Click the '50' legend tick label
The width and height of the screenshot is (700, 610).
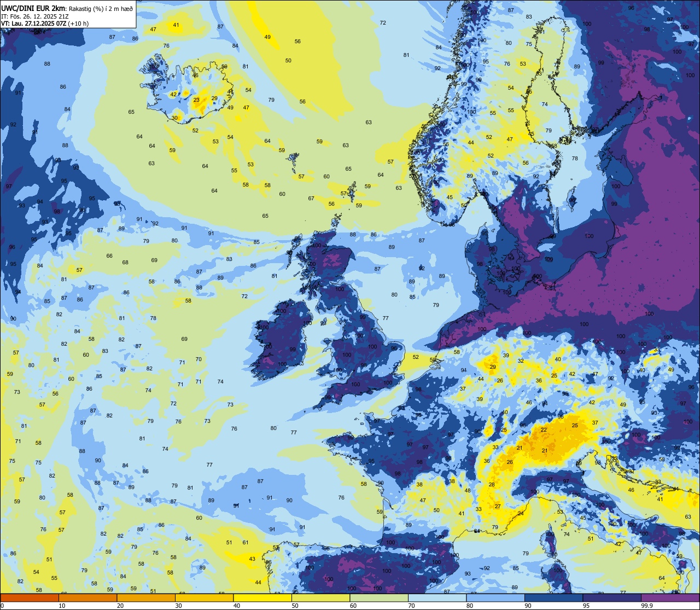tap(295, 606)
